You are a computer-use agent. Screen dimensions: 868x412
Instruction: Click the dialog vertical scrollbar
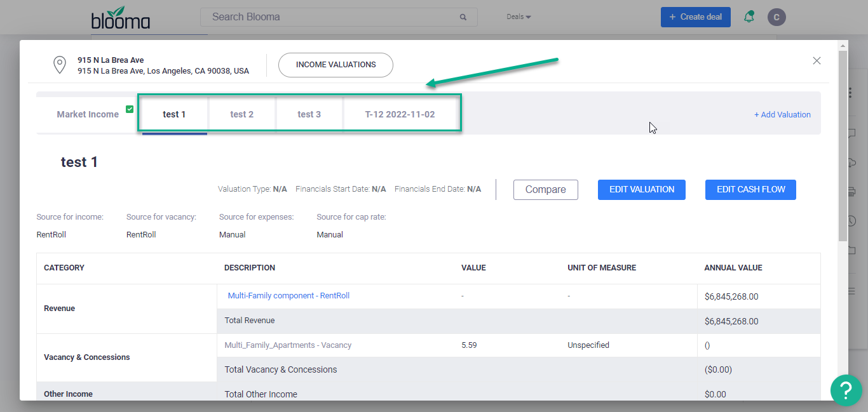pyautogui.click(x=843, y=146)
